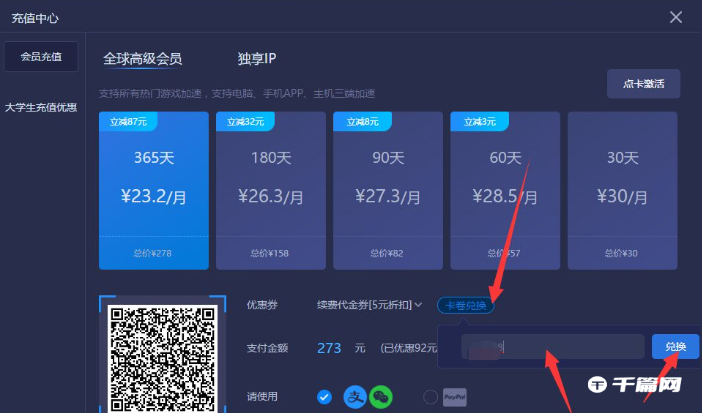Select the WeChat Pay icon
The width and height of the screenshot is (702, 413).
tap(381, 396)
